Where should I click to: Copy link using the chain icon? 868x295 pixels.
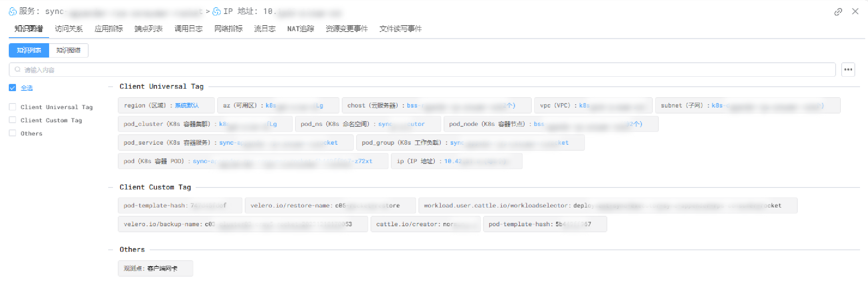[x=838, y=12]
